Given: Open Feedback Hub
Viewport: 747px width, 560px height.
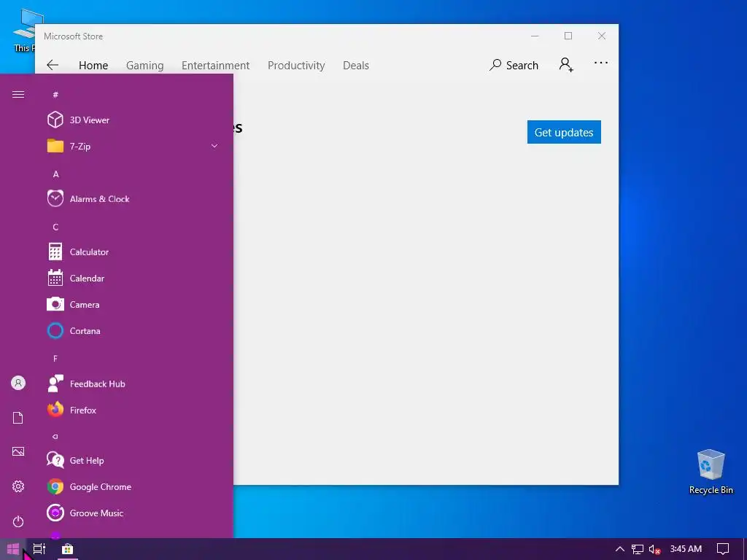Looking at the screenshot, I should (x=133, y=384).
